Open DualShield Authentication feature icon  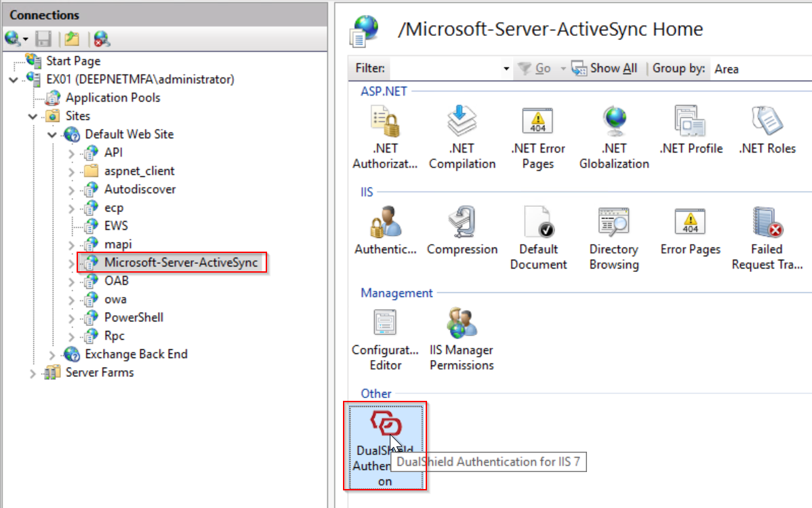[x=385, y=446]
